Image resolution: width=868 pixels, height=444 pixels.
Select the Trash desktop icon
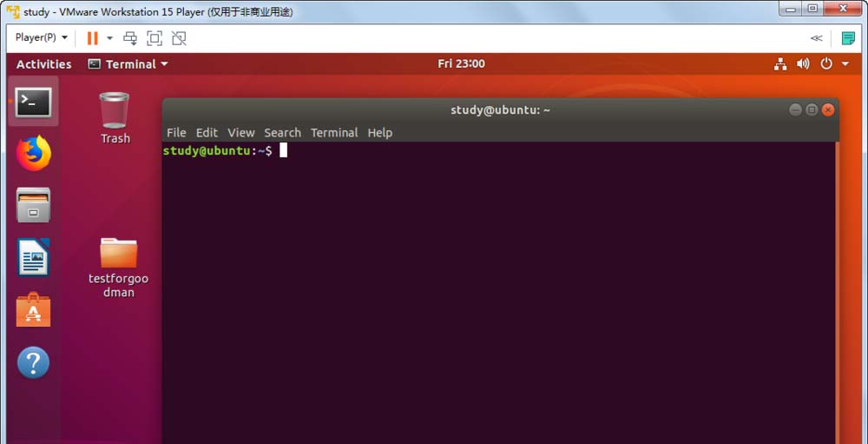(115, 118)
